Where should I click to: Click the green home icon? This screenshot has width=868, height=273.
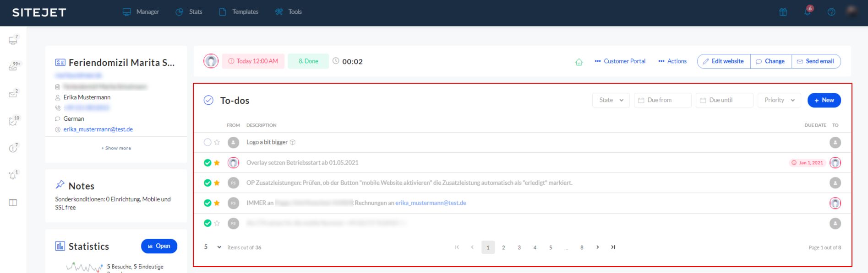(579, 62)
